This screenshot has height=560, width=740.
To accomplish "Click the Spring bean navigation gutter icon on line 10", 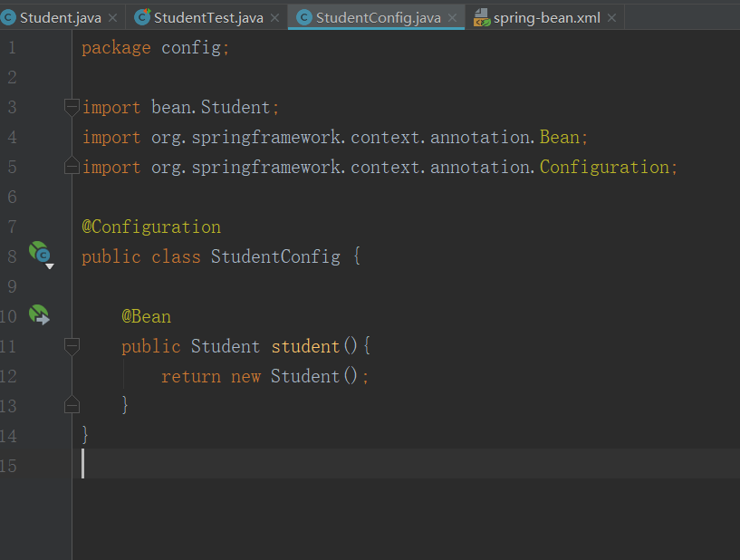I will (x=39, y=314).
